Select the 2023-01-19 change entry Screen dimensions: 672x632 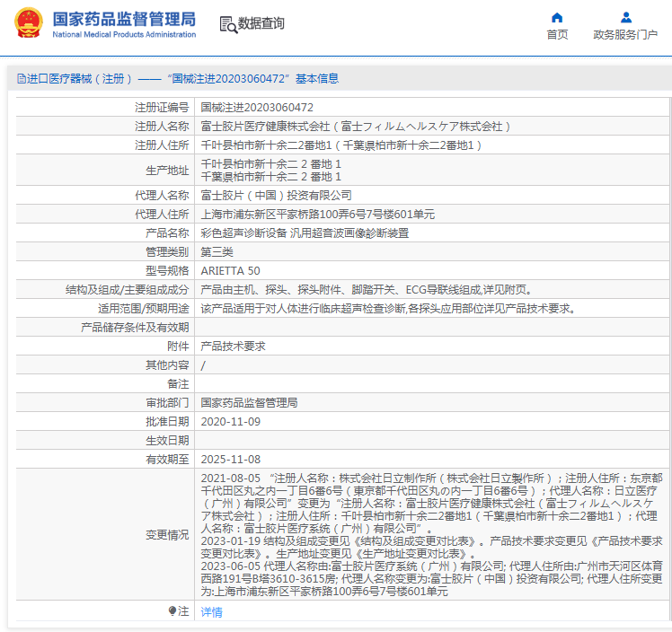431,548
